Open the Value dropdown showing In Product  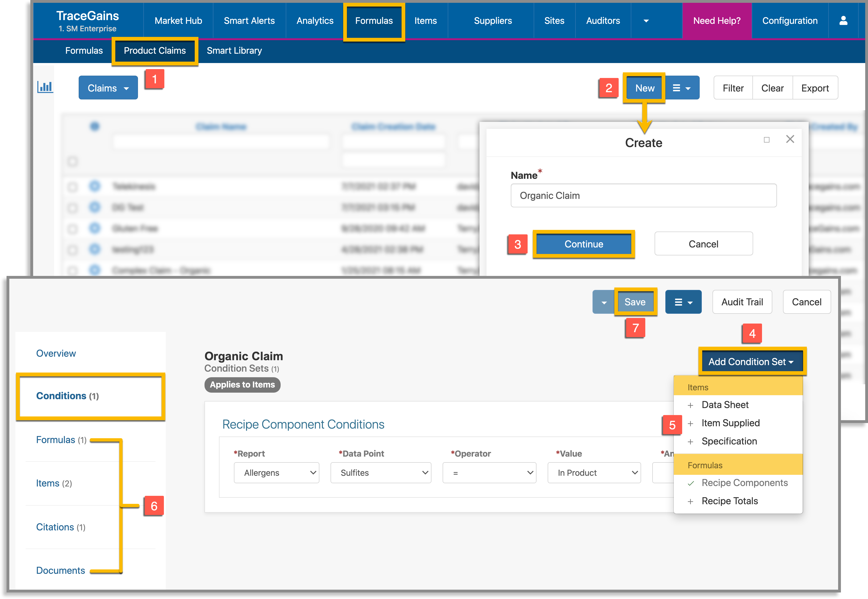pos(594,473)
